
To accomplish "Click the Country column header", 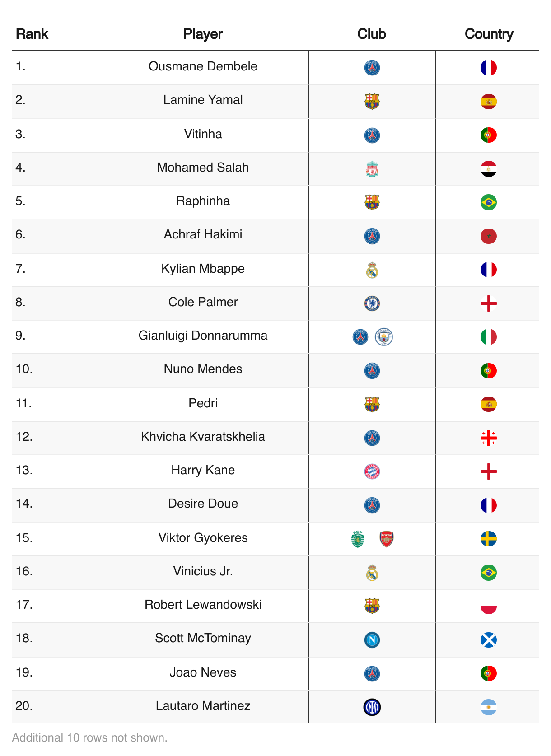I will point(489,34).
